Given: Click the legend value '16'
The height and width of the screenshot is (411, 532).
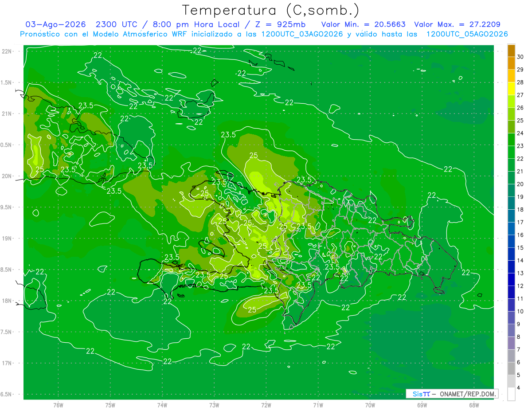Looking at the screenshot, I should pyautogui.click(x=520, y=235).
